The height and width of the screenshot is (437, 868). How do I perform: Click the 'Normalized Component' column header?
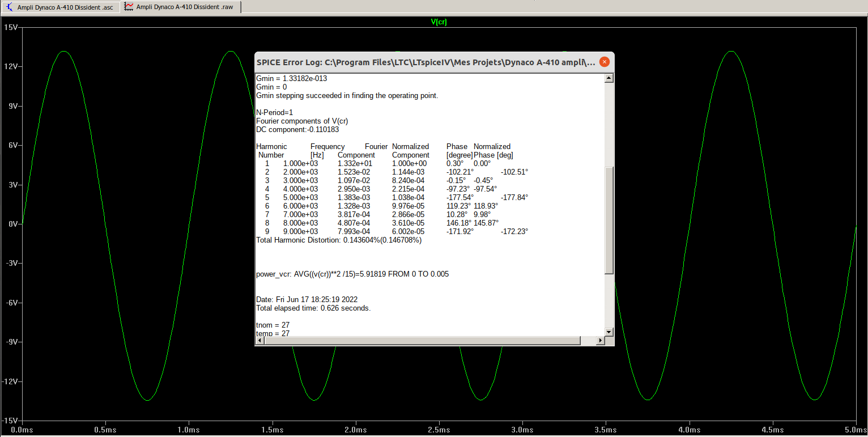click(x=411, y=151)
